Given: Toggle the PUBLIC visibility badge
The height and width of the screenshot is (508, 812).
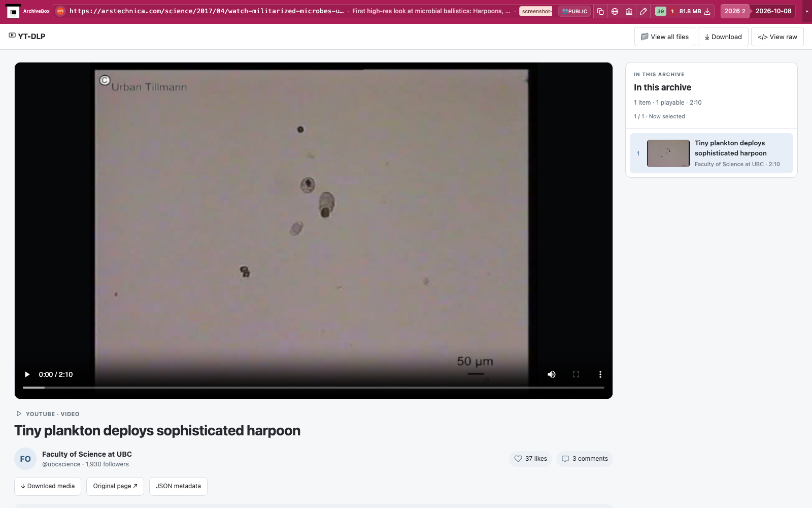Looking at the screenshot, I should pos(574,11).
